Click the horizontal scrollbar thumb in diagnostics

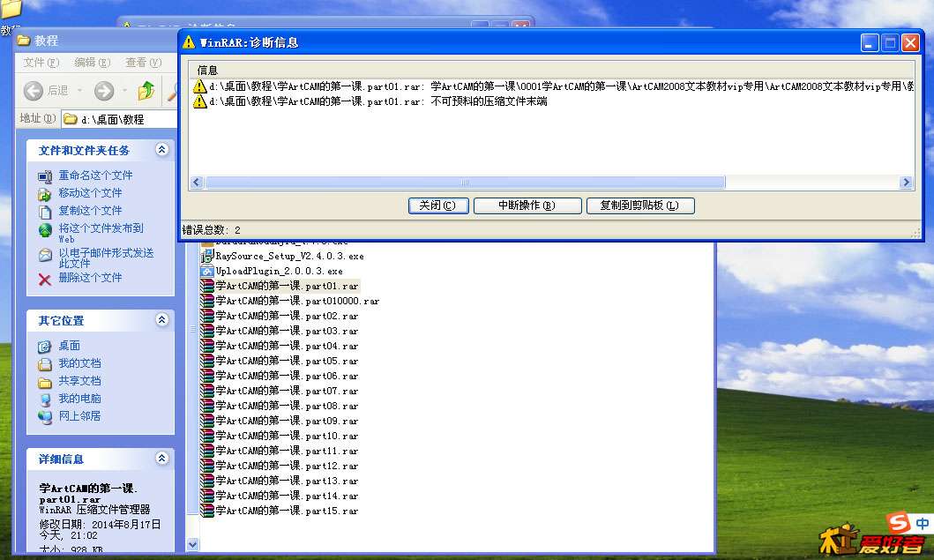click(x=465, y=183)
